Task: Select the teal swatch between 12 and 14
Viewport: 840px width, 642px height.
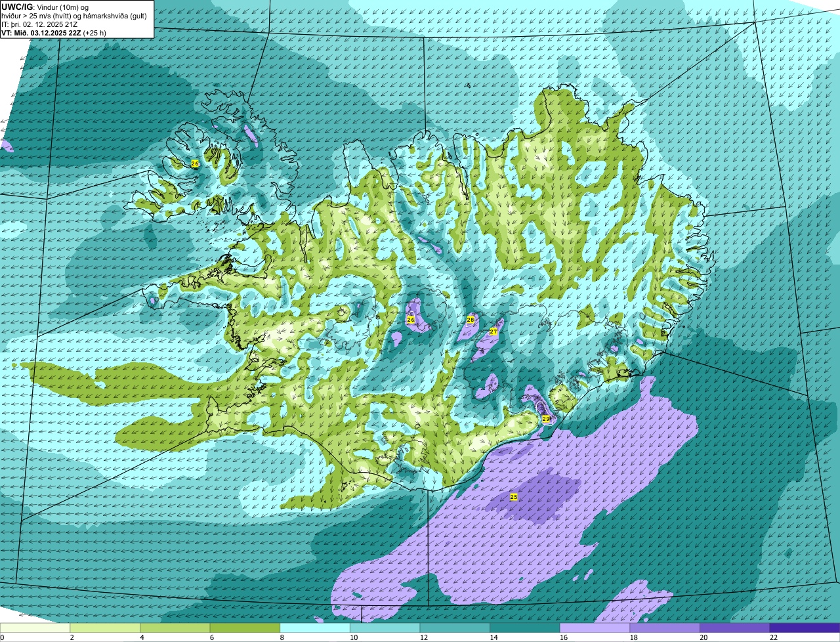Action: tap(455, 628)
